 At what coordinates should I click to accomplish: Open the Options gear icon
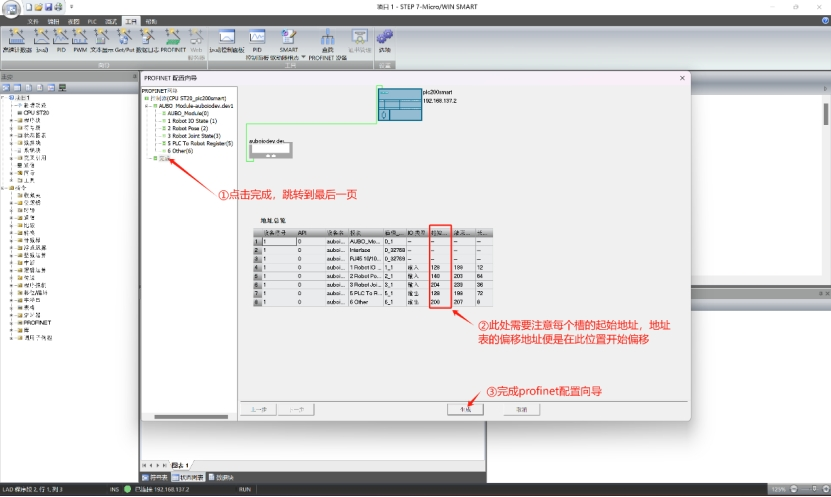coord(385,38)
